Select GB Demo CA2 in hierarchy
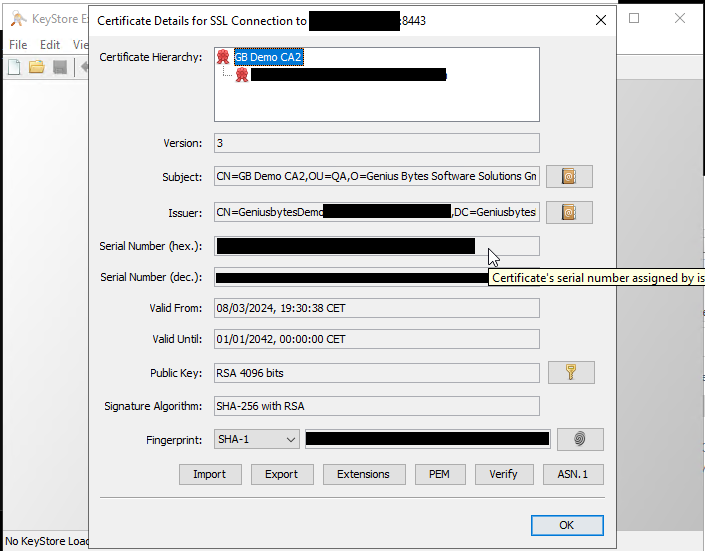 click(268, 57)
